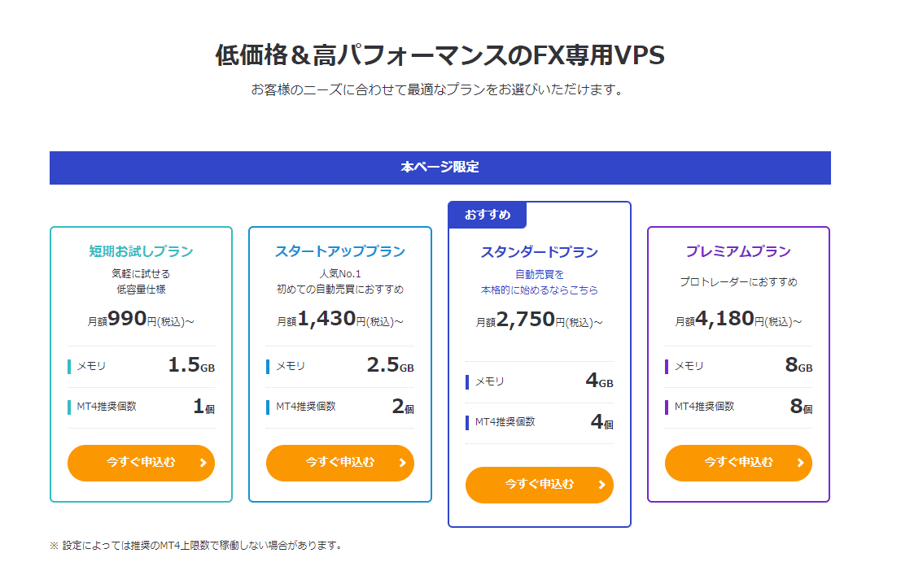901x588 pixels.
Task: Click the プレミアムプラン apply button
Action: click(x=738, y=463)
